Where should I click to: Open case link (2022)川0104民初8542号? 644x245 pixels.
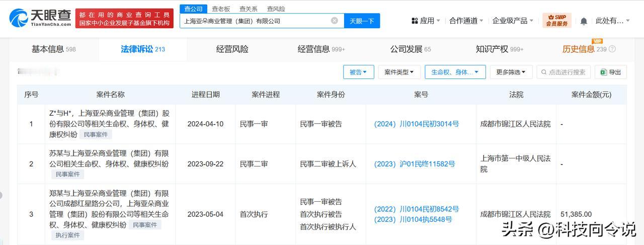[x=416, y=209]
